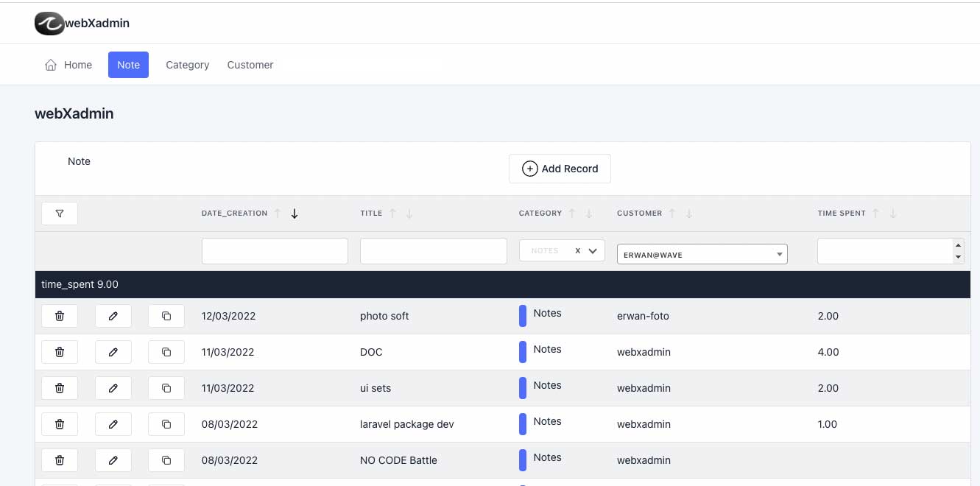
Task: Duplicate the 'laravel package dev' note
Action: click(x=166, y=424)
